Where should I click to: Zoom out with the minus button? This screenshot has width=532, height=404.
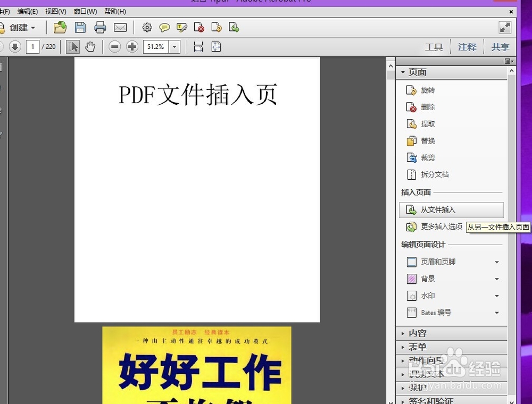(114, 47)
